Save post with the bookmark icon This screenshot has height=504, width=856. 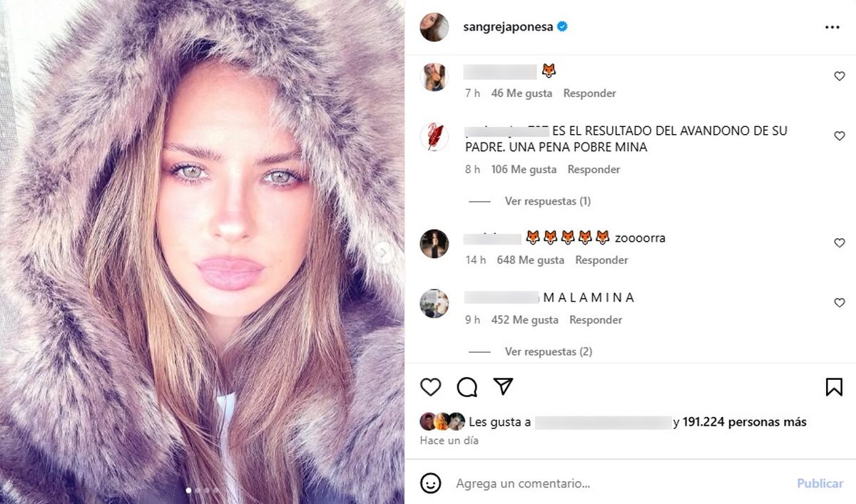tap(834, 387)
